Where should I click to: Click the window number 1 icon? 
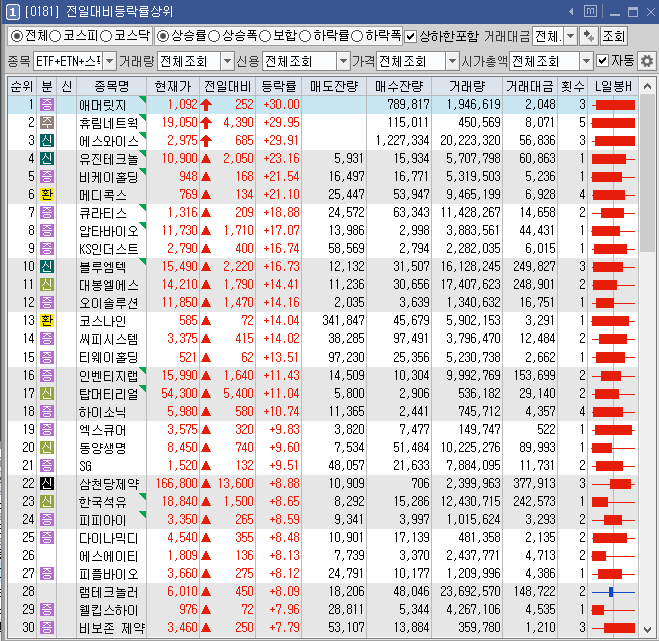coord(12,11)
